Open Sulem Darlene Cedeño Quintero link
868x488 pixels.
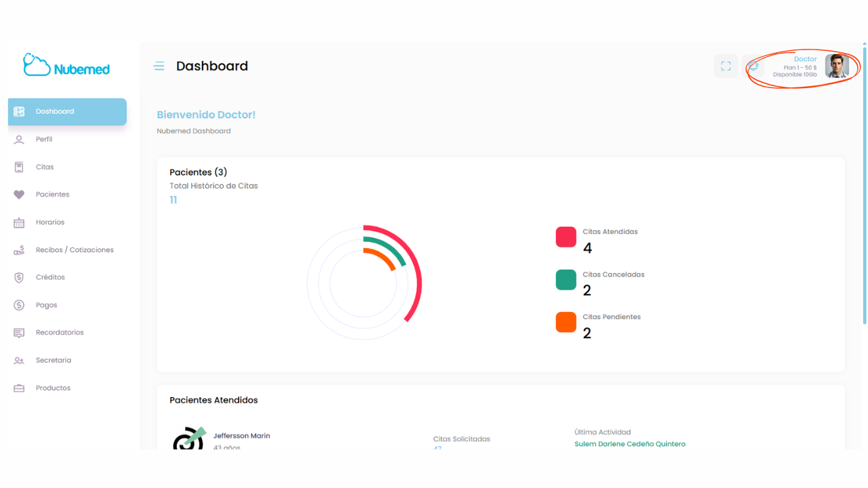[629, 444]
